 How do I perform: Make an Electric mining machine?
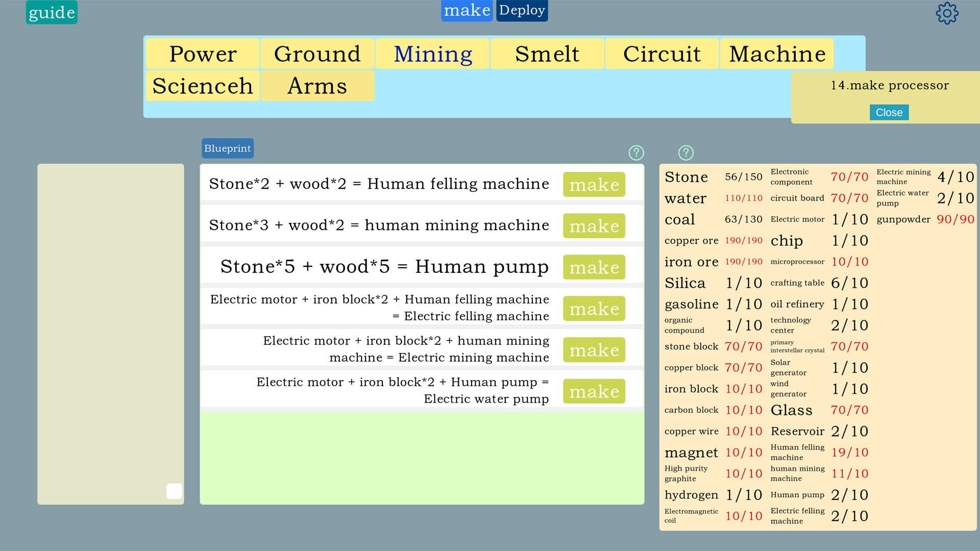coord(594,349)
